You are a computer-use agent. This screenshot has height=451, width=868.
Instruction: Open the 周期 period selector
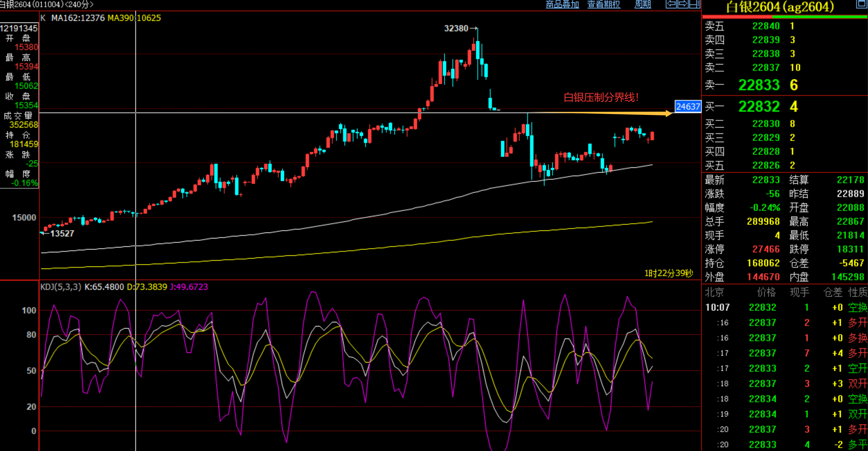642,4
